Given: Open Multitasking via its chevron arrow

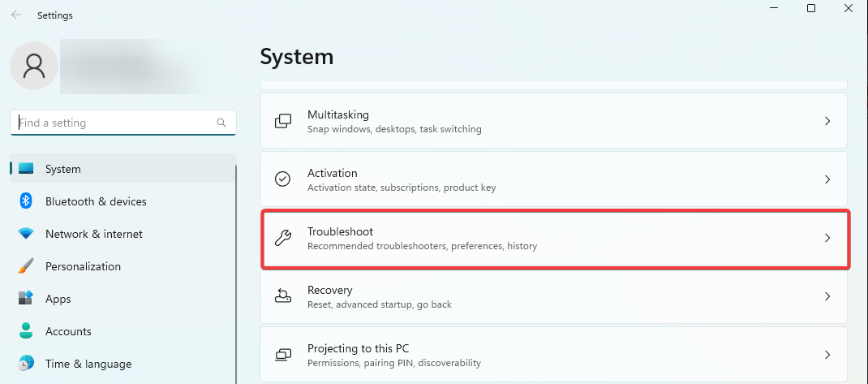Looking at the screenshot, I should click(827, 121).
